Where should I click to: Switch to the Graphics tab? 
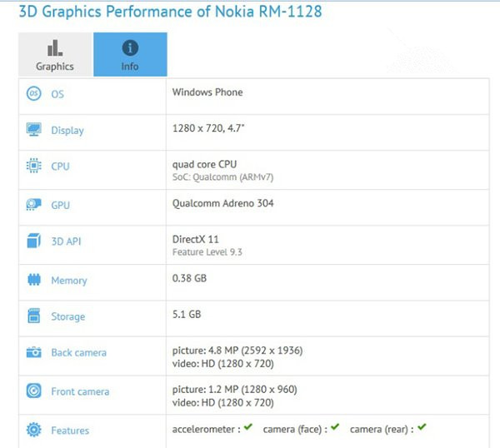pyautogui.click(x=55, y=55)
